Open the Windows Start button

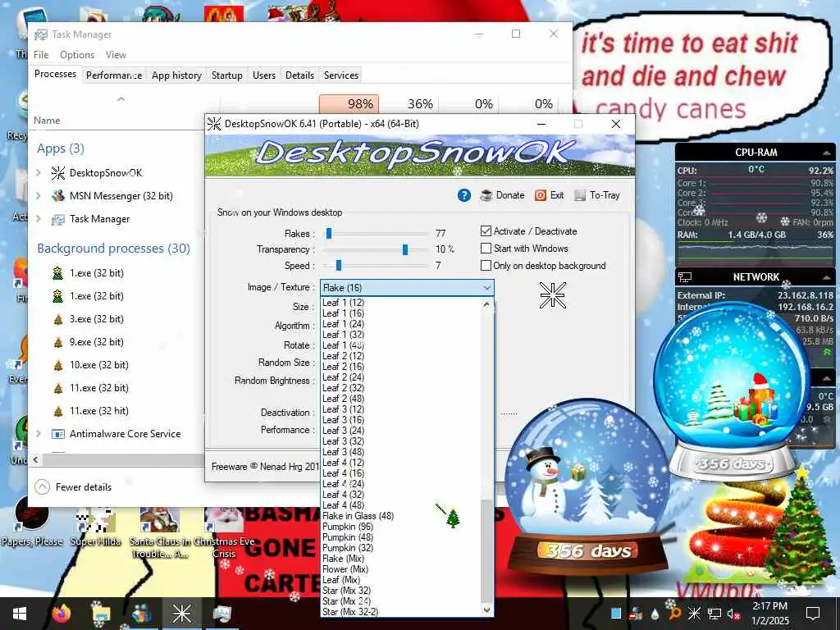point(20,614)
